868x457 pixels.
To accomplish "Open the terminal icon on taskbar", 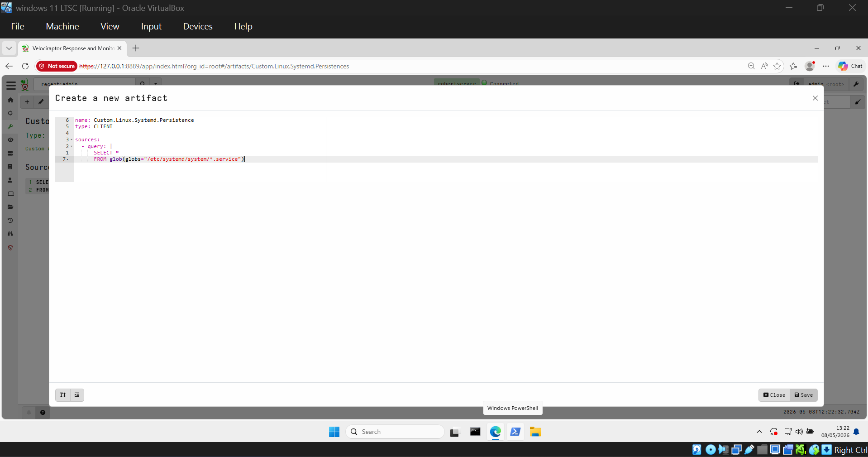I will 475,432.
